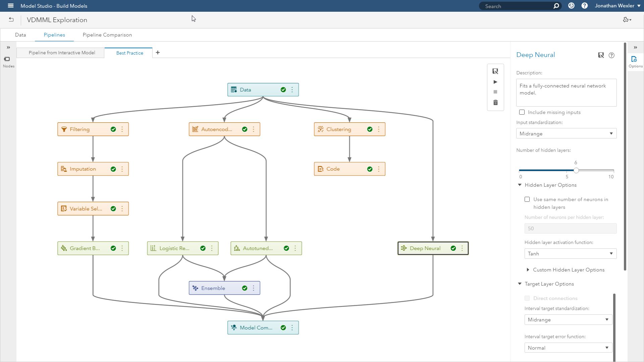Open Nodes pane in left sidebar
Viewport: 644px width, 362px height.
(8, 62)
